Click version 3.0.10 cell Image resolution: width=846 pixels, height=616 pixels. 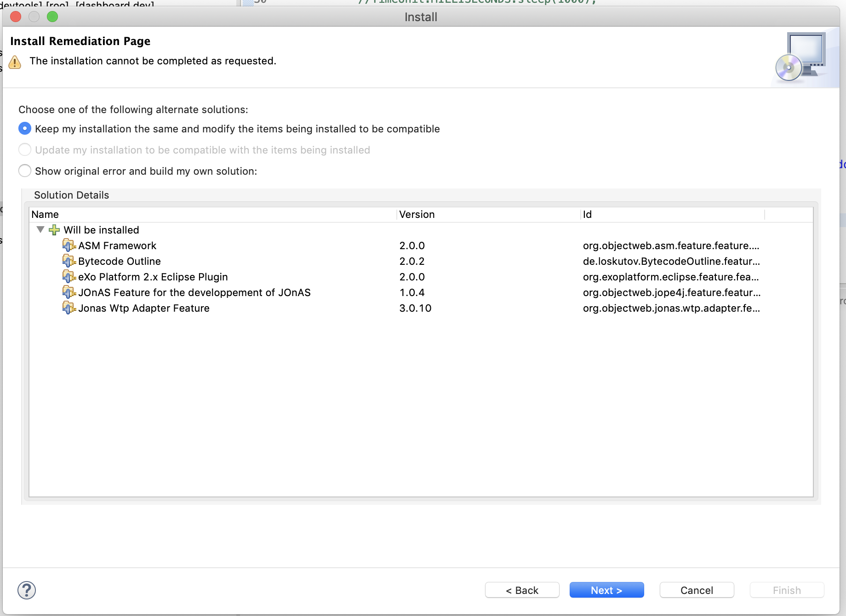tap(415, 308)
